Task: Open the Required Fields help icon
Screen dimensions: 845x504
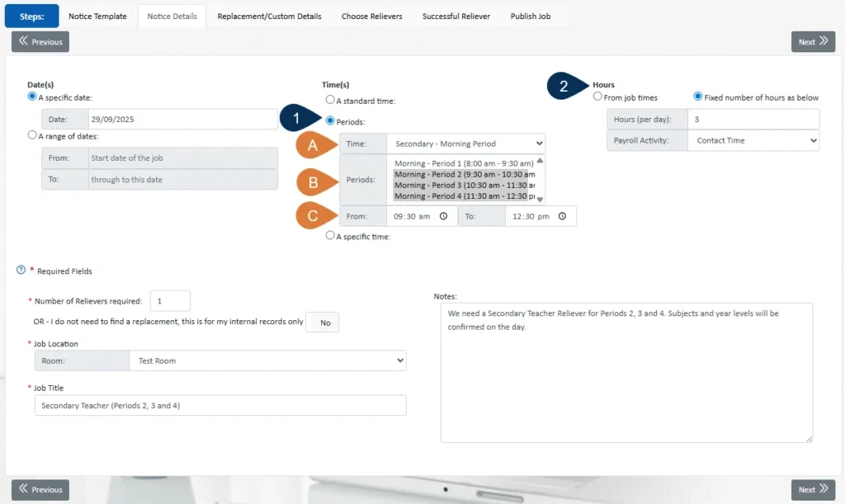Action: click(x=21, y=270)
